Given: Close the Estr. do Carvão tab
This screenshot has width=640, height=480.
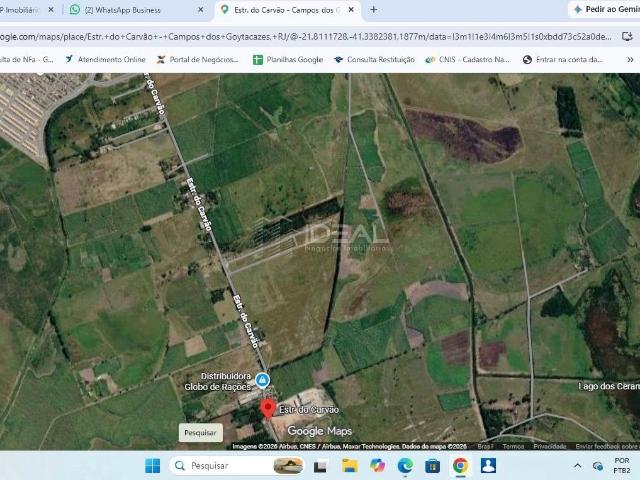Looking at the screenshot, I should (351, 10).
